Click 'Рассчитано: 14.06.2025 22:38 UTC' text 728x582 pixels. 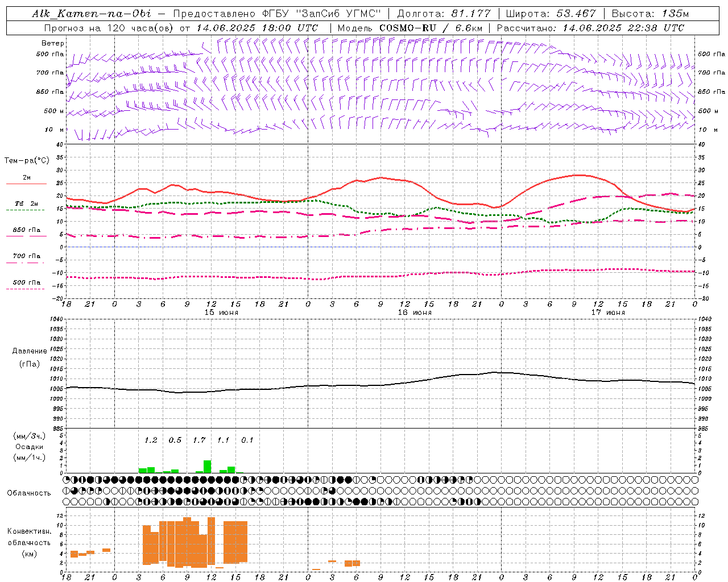click(x=590, y=28)
